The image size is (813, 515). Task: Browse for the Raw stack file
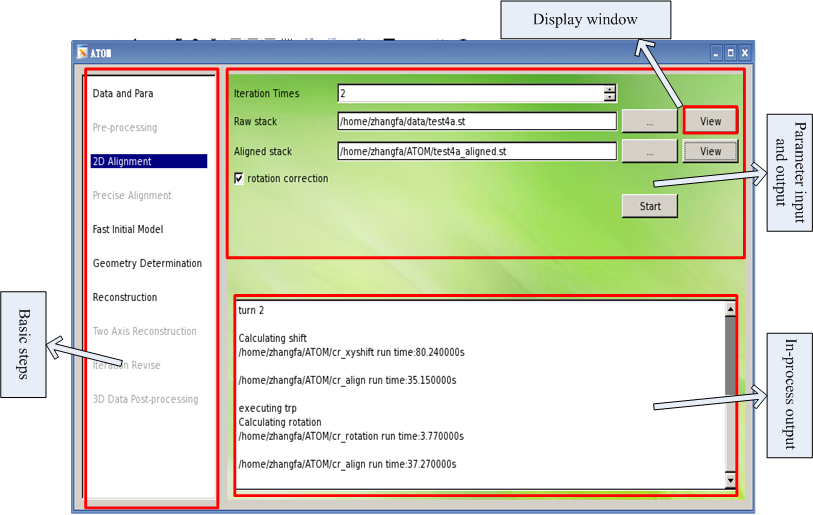pos(649,122)
